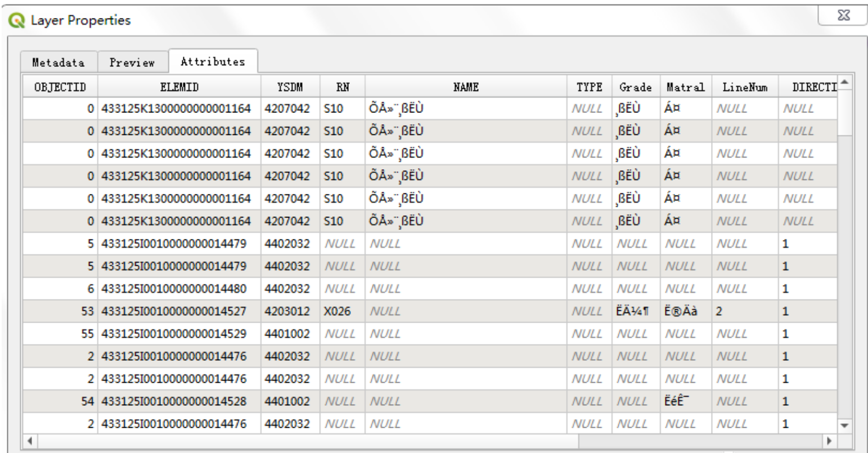Switch to the Metadata tab
The height and width of the screenshot is (453, 868).
(59, 62)
